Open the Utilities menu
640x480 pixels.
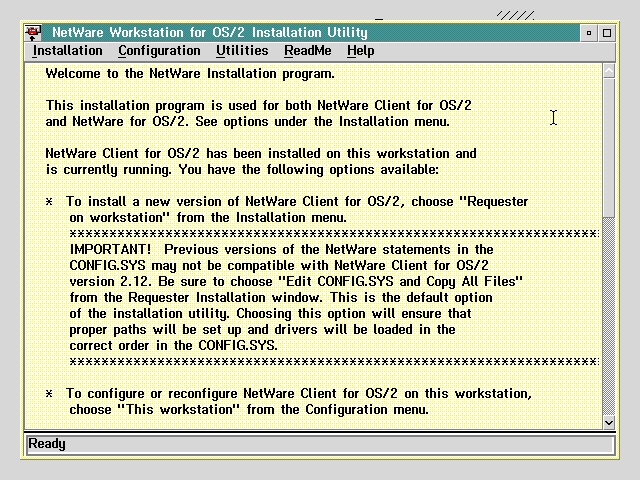[242, 51]
